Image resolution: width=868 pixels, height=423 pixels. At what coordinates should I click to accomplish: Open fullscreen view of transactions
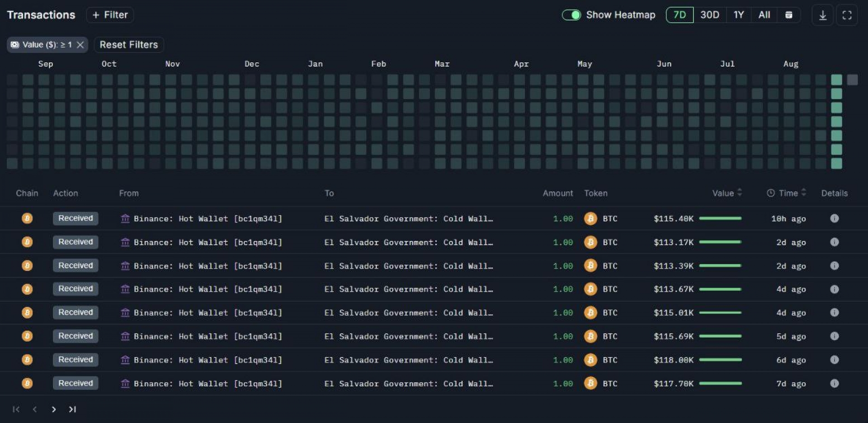point(847,15)
